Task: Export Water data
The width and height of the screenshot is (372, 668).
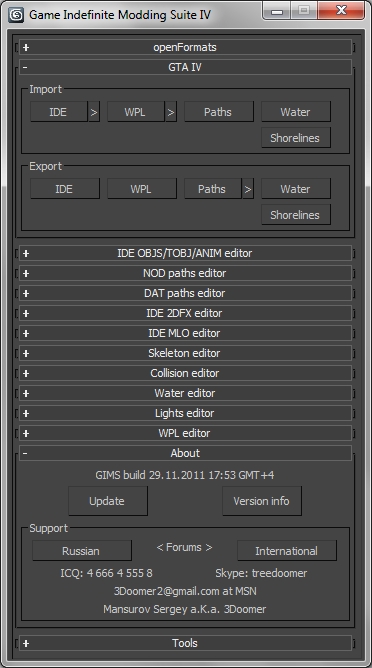Action: click(296, 189)
